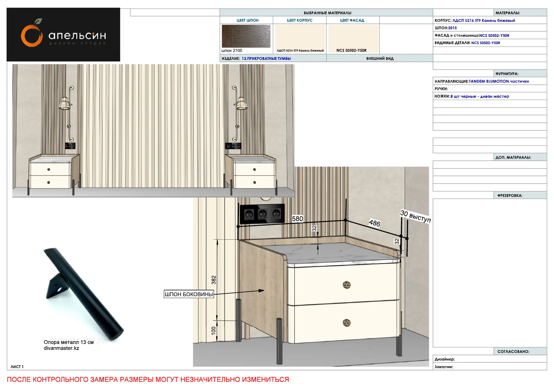The height and width of the screenshot is (392, 554).
Task: Click the triple black socket in detail view
Action: pos(262,214)
